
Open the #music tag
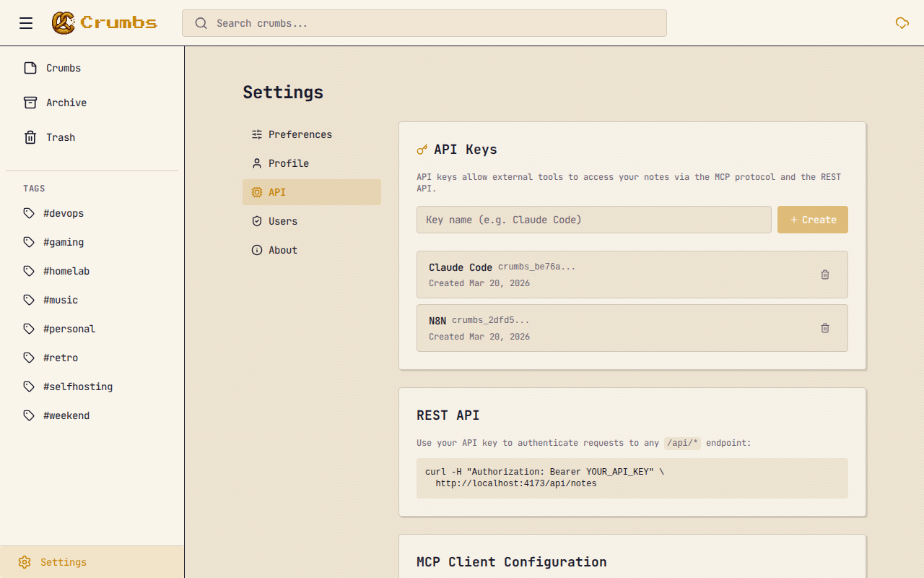(x=92, y=300)
